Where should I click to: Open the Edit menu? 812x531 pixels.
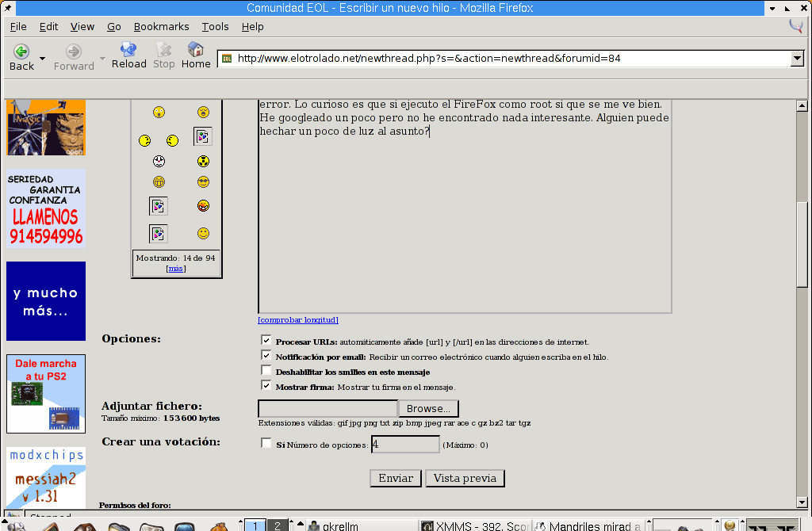48,26
